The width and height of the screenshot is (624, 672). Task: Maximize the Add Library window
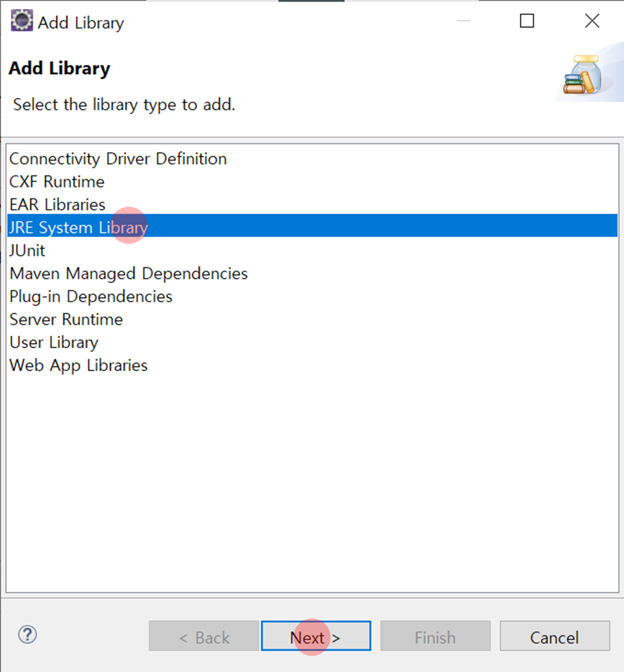click(x=527, y=20)
